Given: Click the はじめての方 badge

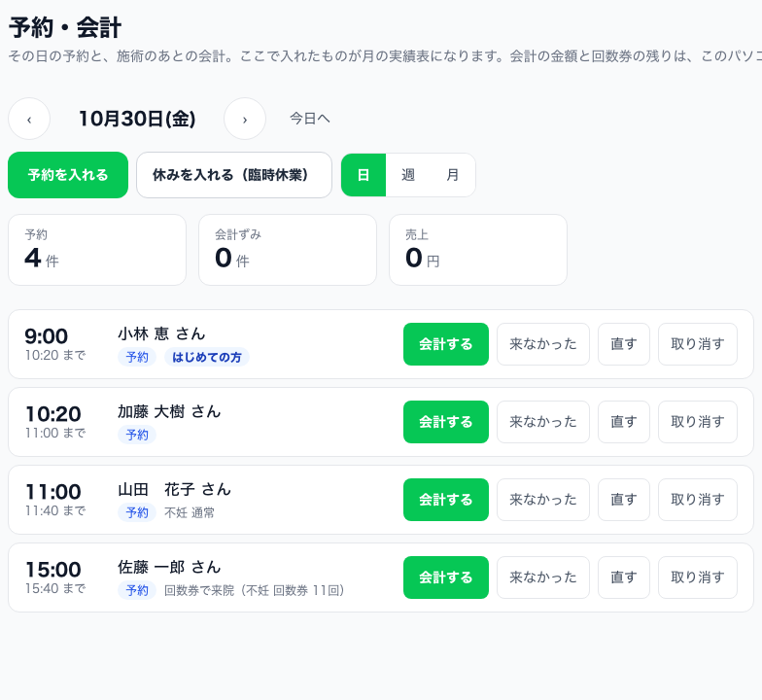Looking at the screenshot, I should pyautogui.click(x=207, y=358).
